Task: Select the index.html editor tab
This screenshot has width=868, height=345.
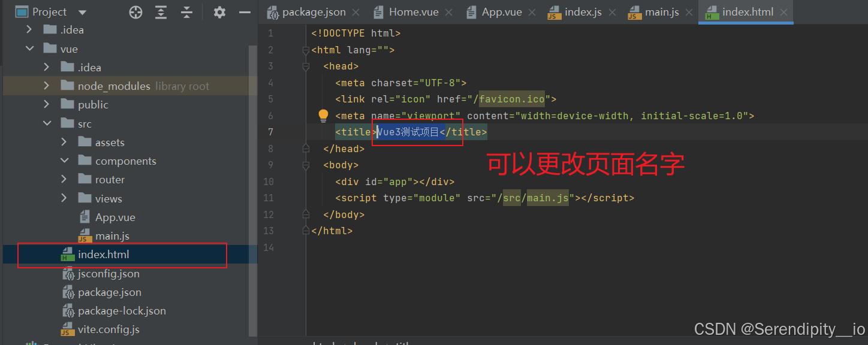Action: tap(747, 12)
